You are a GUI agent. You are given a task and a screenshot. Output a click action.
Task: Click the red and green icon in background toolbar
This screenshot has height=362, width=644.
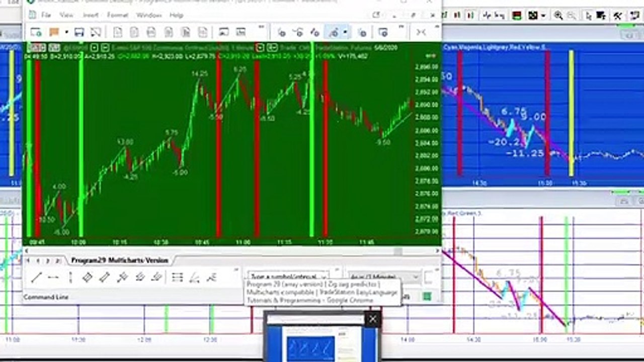pyautogui.click(x=517, y=16)
